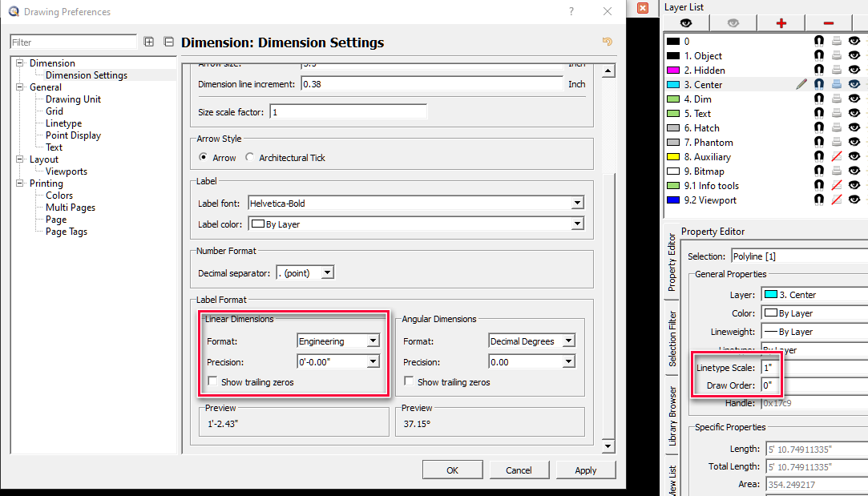
Task: Click the Apply button
Action: pyautogui.click(x=585, y=470)
